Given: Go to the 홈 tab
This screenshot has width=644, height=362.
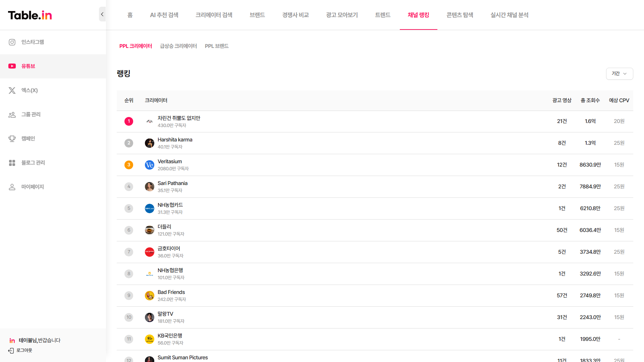Looking at the screenshot, I should click(x=130, y=15).
